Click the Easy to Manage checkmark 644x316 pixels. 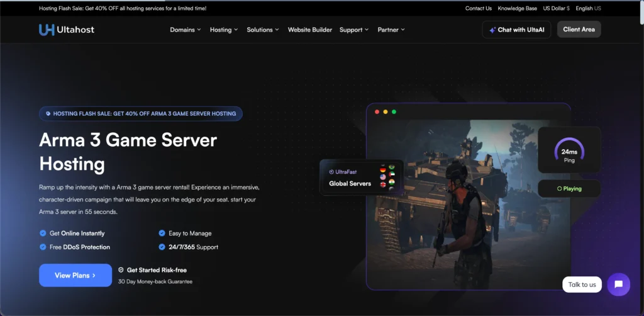162,234
